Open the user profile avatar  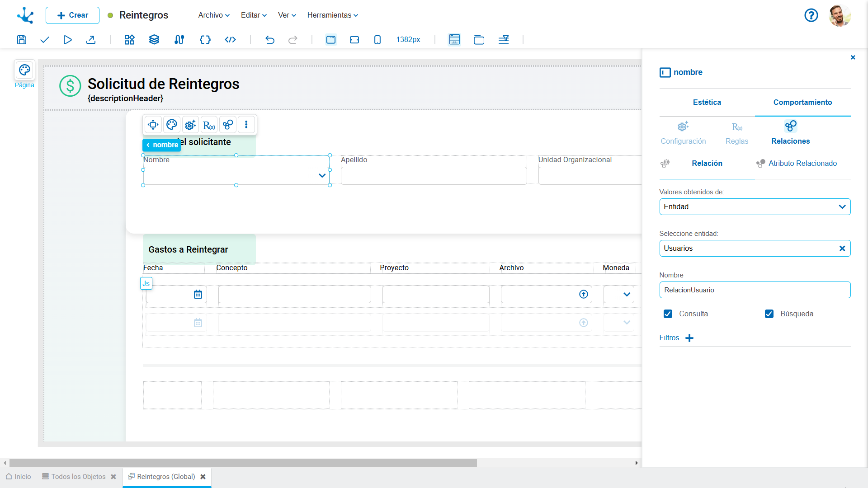click(840, 15)
